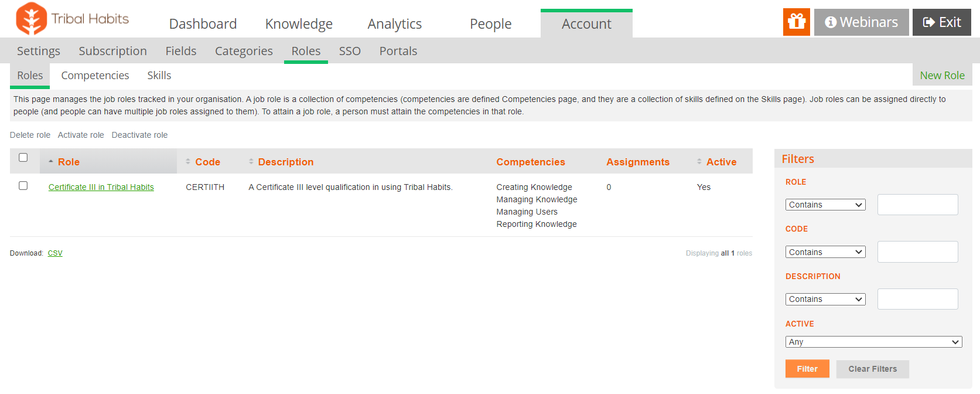Viewport: 980px width, 394px height.
Task: Click the Yes active status cell
Action: pos(704,187)
